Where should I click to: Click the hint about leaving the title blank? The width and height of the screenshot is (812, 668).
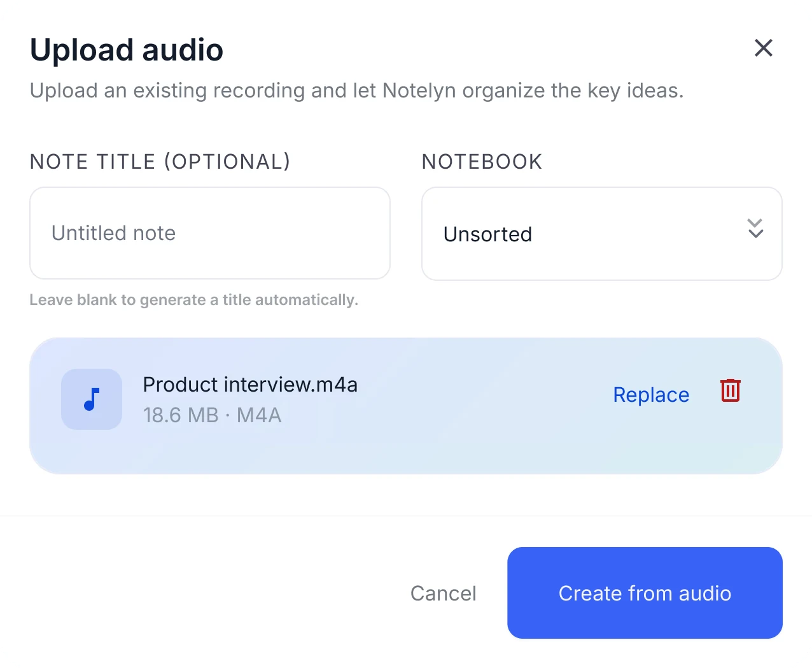pyautogui.click(x=194, y=300)
